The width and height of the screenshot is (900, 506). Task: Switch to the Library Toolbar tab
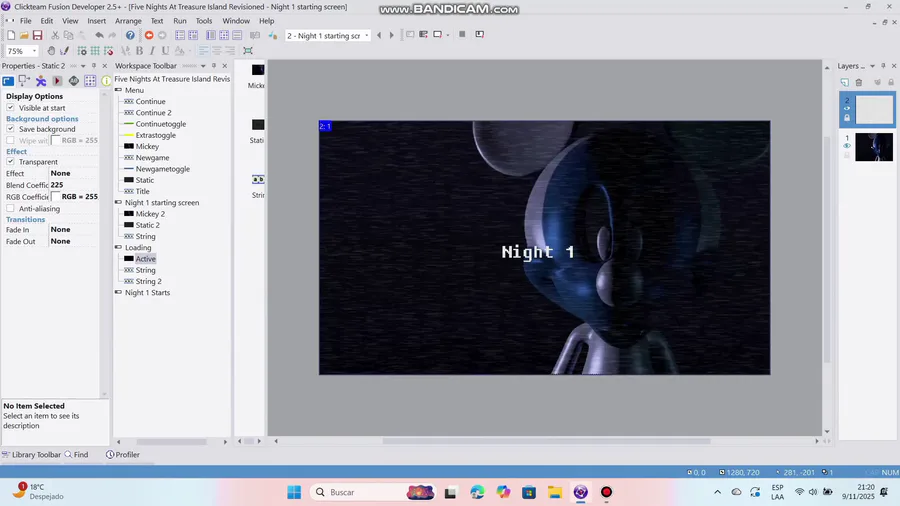31,454
